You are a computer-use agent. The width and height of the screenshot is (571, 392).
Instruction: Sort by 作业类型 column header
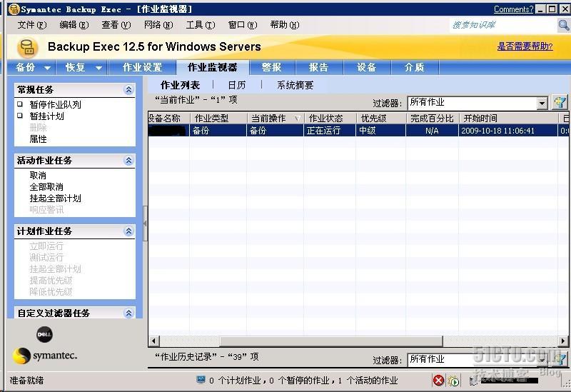[x=218, y=119]
